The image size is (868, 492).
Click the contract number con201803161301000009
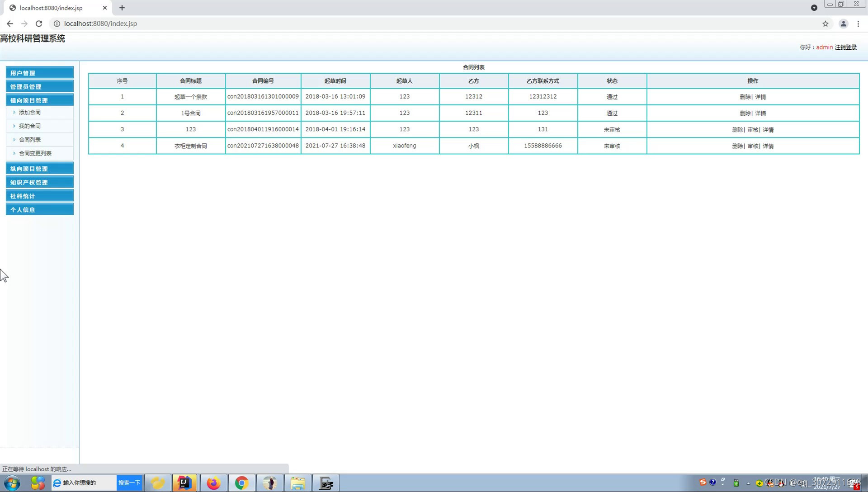click(x=263, y=96)
